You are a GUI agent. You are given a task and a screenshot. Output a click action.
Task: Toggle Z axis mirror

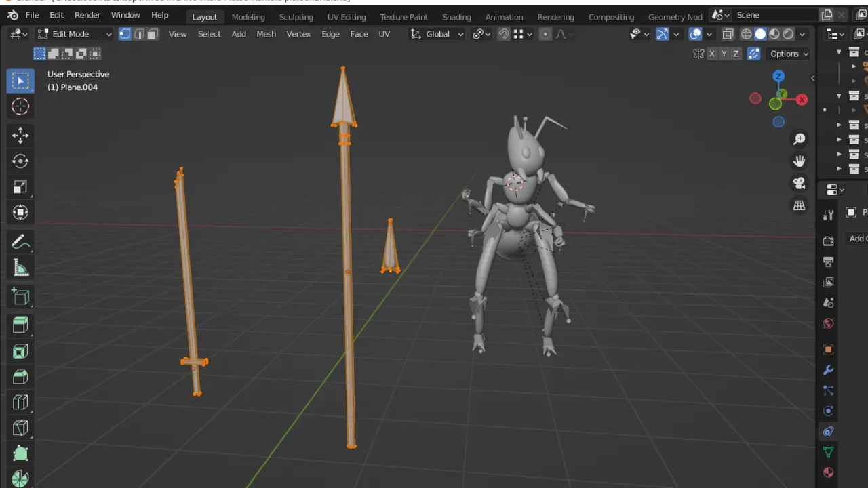[x=736, y=54]
